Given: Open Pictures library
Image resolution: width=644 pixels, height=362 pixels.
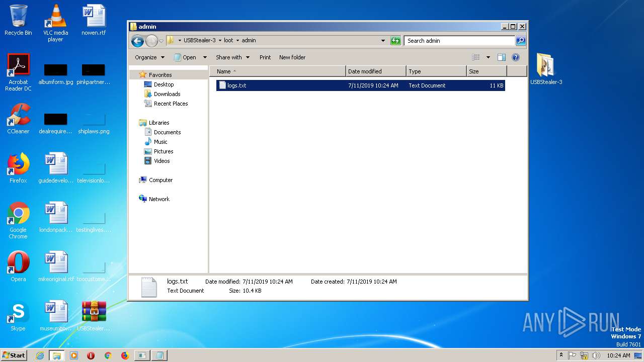Looking at the screenshot, I should (164, 151).
